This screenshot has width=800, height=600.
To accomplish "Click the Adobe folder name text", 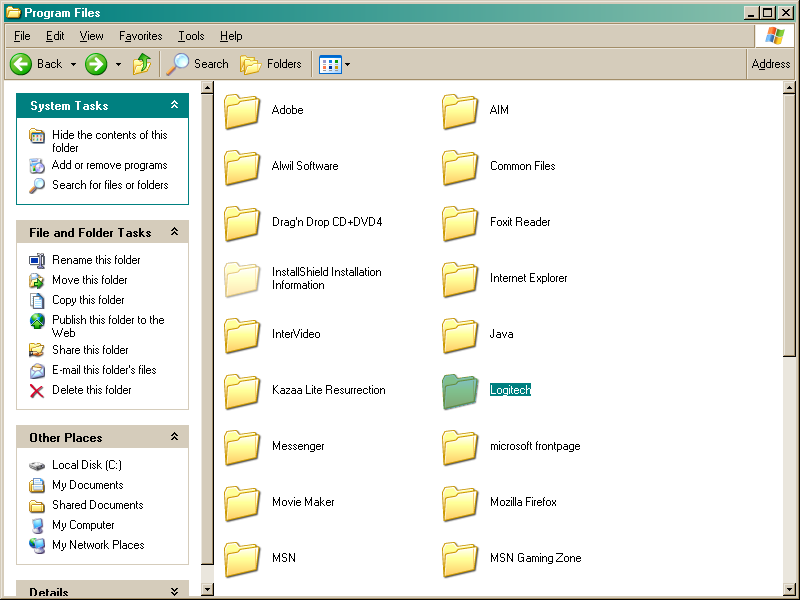I will (287, 110).
